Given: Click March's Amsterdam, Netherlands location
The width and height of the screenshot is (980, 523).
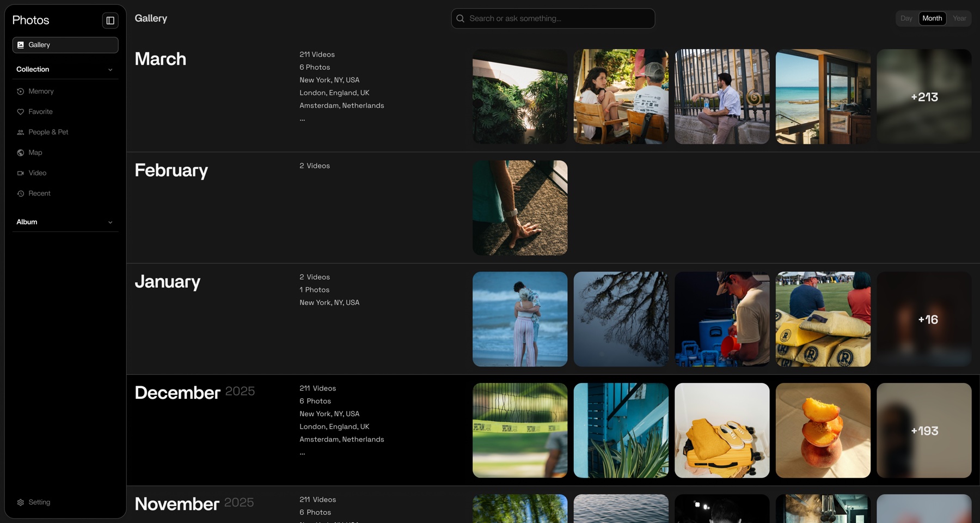Looking at the screenshot, I should (342, 106).
